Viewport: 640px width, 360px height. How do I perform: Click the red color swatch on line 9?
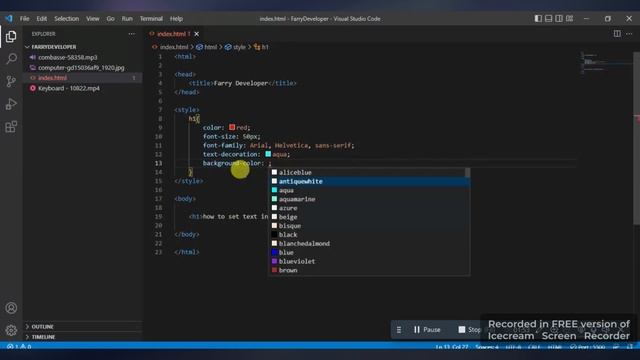click(x=232, y=127)
